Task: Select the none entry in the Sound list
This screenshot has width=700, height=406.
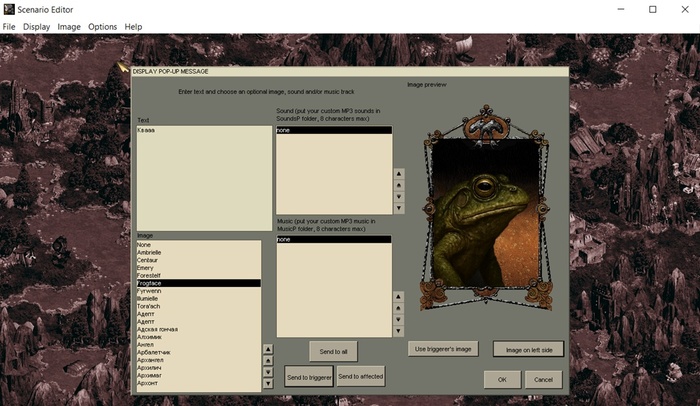Action: [334, 130]
